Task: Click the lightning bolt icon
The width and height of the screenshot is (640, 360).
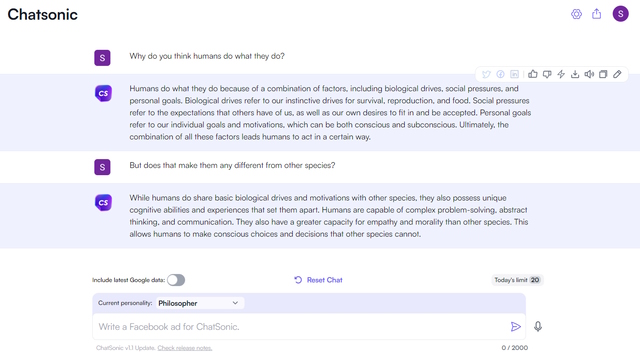Action: click(x=561, y=74)
